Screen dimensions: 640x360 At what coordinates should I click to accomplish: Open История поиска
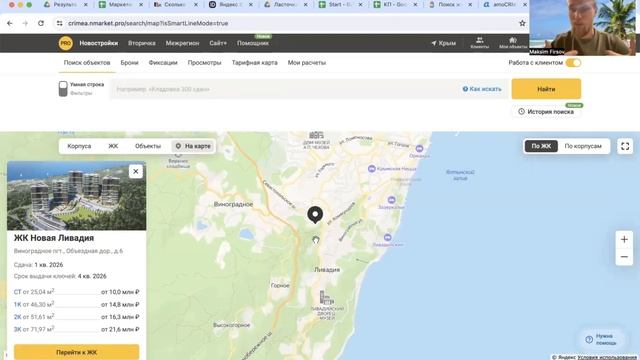click(x=546, y=111)
